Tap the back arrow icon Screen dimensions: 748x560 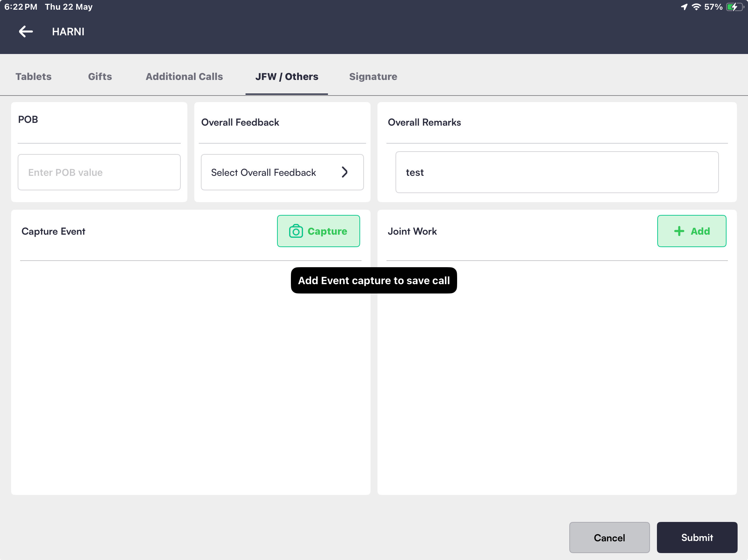point(26,31)
